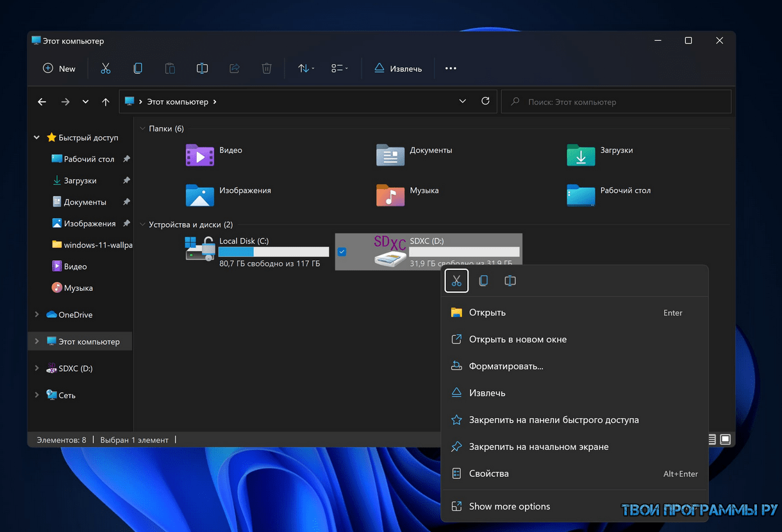Select the Видео folder icon
The height and width of the screenshot is (532, 782).
(x=200, y=155)
